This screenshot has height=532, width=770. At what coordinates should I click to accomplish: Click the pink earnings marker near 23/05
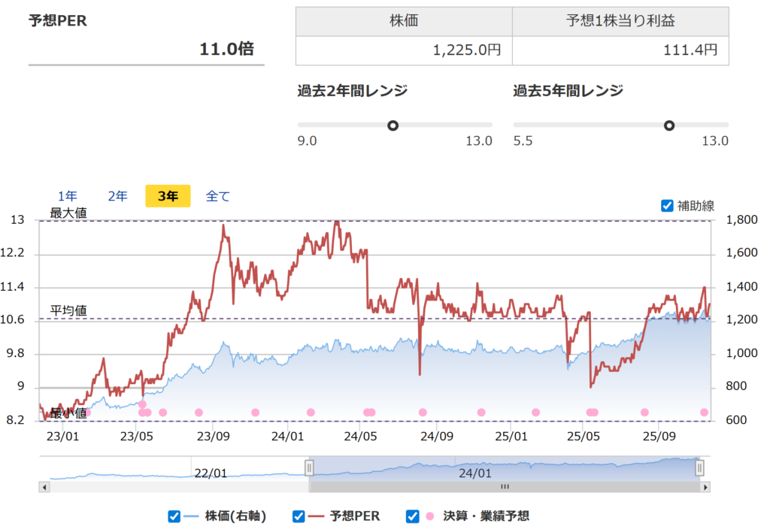click(143, 412)
